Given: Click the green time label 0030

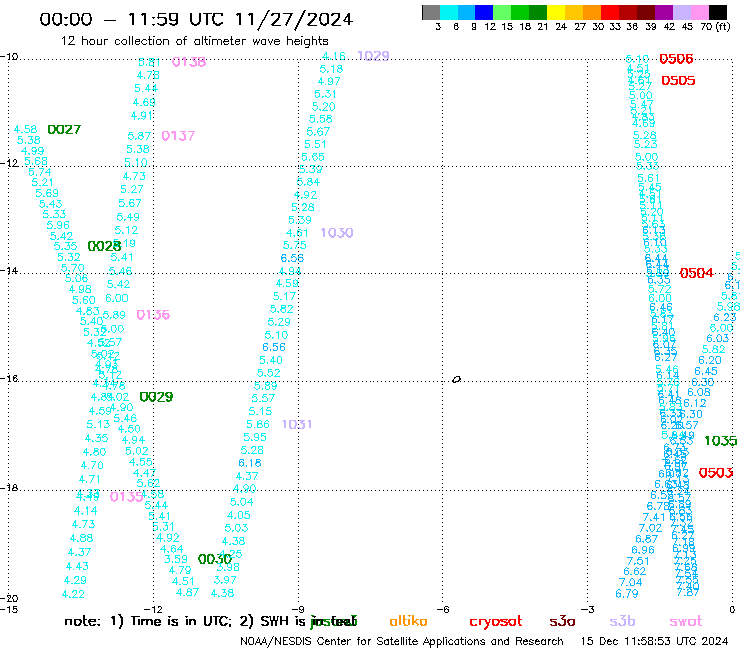Looking at the screenshot, I should click(x=215, y=559).
